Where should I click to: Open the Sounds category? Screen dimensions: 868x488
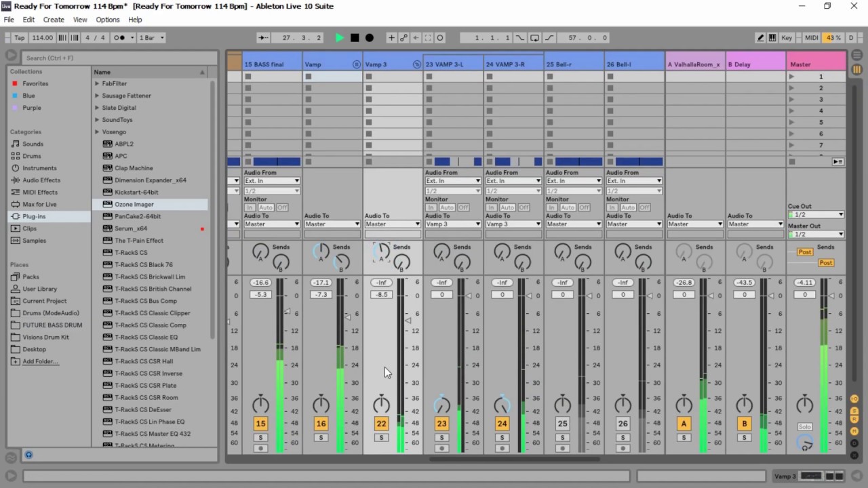point(33,144)
